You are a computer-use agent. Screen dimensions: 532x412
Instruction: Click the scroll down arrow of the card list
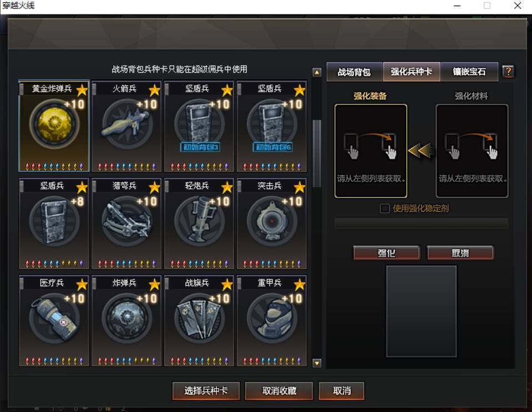click(317, 363)
